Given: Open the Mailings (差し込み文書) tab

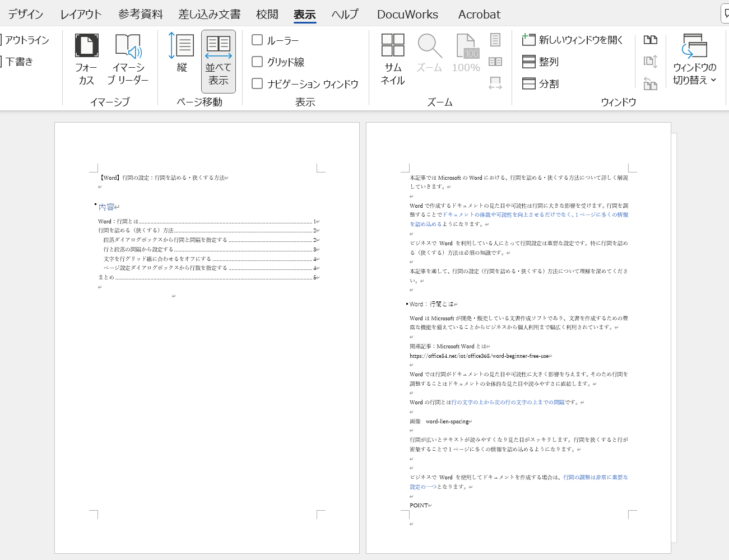Looking at the screenshot, I should point(210,14).
